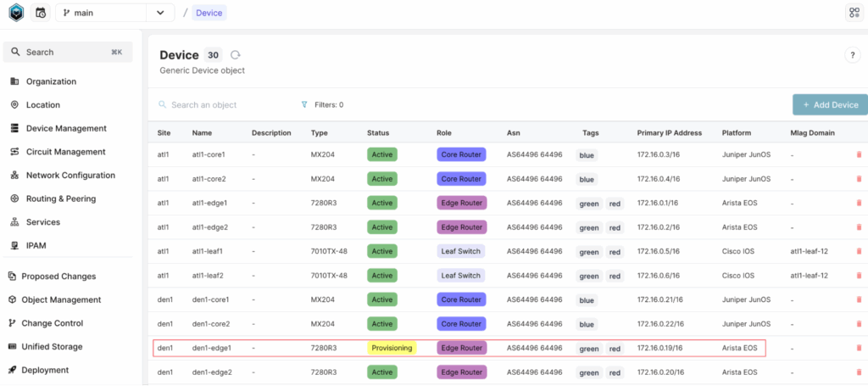Delete atl1-edge1 row trash icon
The height and width of the screenshot is (386, 868).
(x=860, y=204)
